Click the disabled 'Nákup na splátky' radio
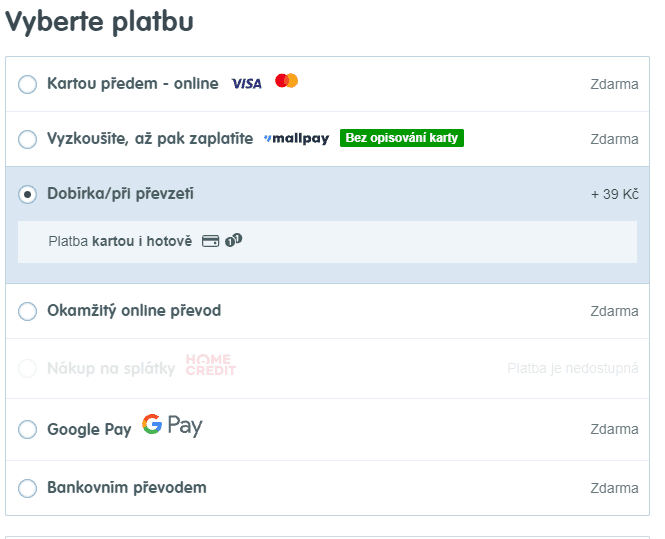This screenshot has height=539, width=665. click(28, 369)
